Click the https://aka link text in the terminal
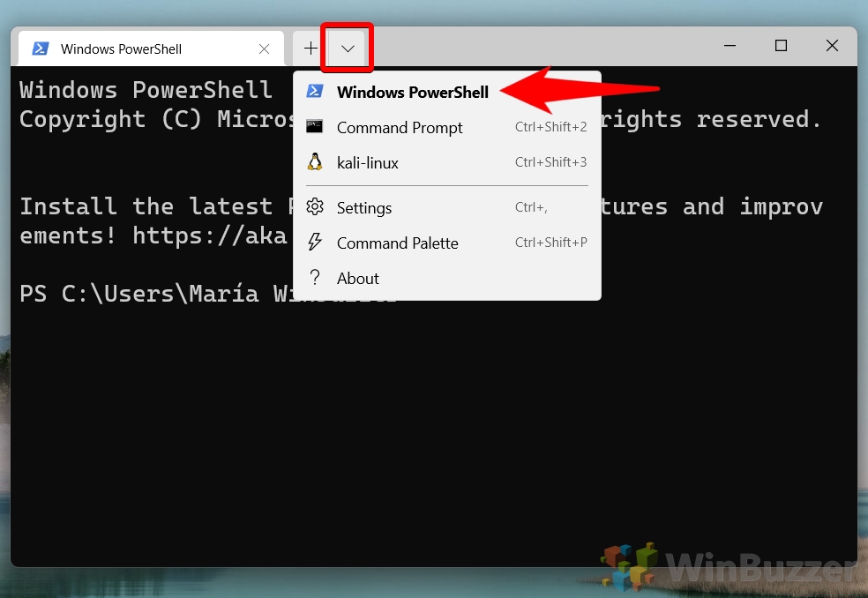 pos(210,235)
